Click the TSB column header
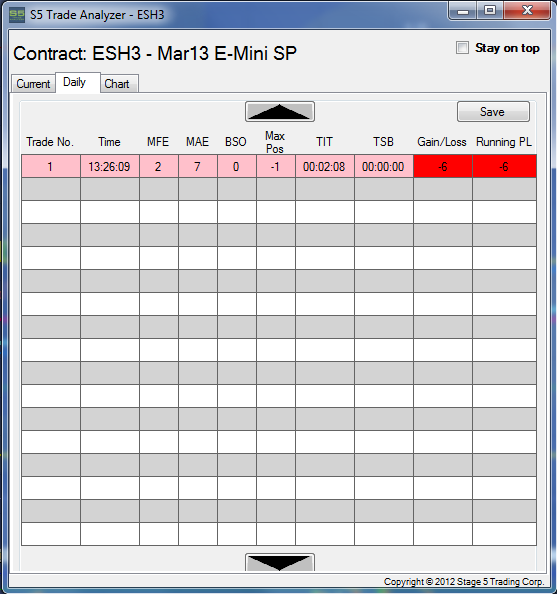Image resolution: width=557 pixels, height=594 pixels. (383, 142)
